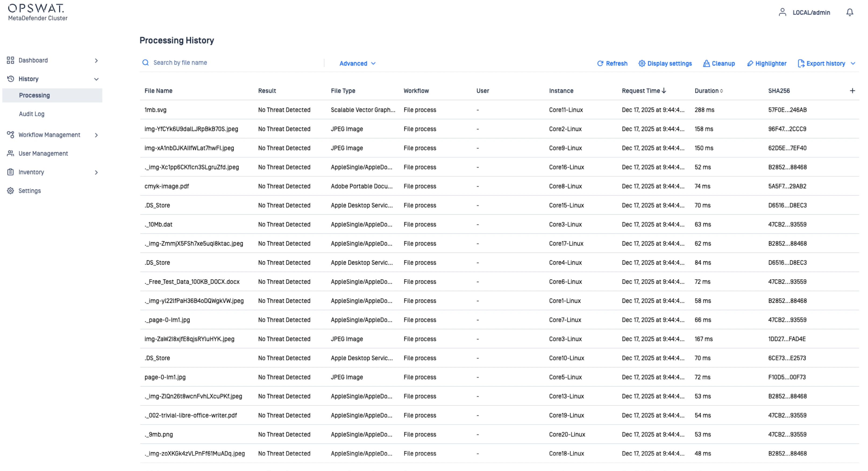Expand the Advanced search filters
The height and width of the screenshot is (471, 868).
(x=357, y=63)
